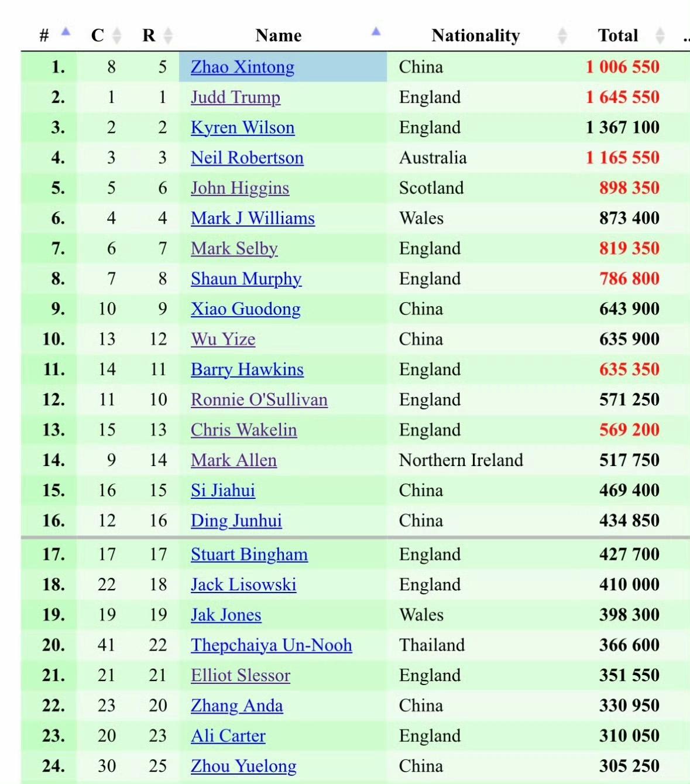Click the sort arrow beside the # header
690x784 pixels.
66,32
